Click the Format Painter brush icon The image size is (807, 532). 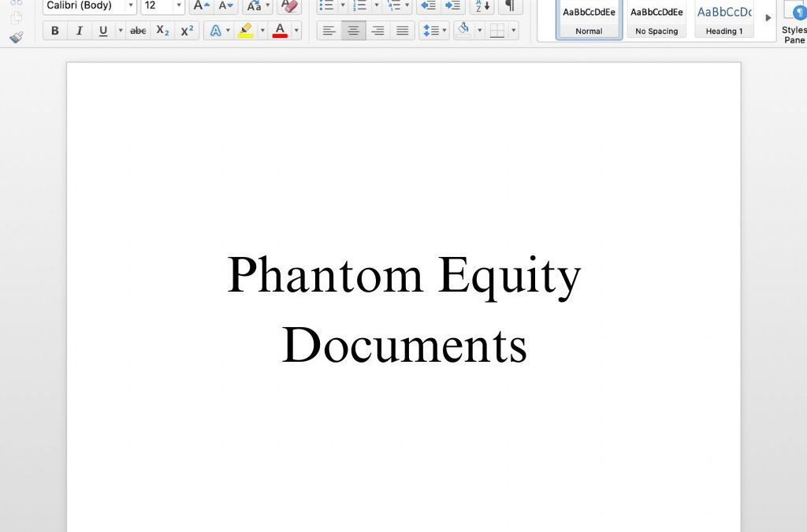(x=16, y=37)
